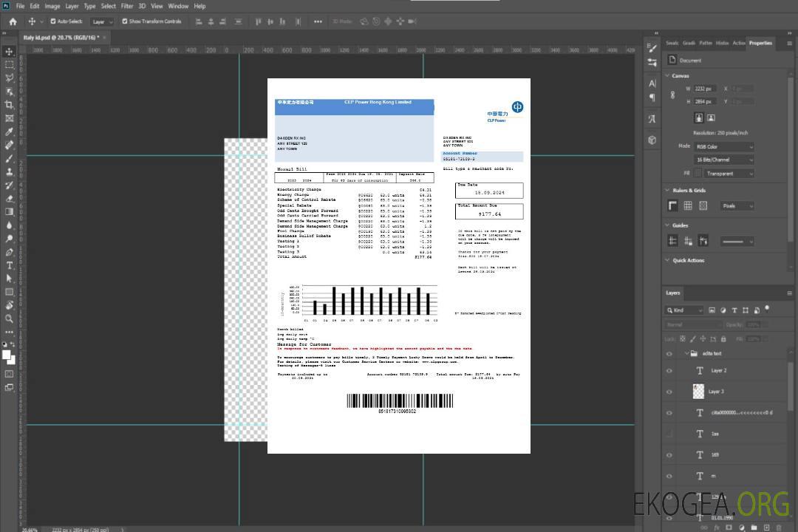Open the RGB Color mode dropdown
Screen dimensions: 798x532
click(723, 146)
